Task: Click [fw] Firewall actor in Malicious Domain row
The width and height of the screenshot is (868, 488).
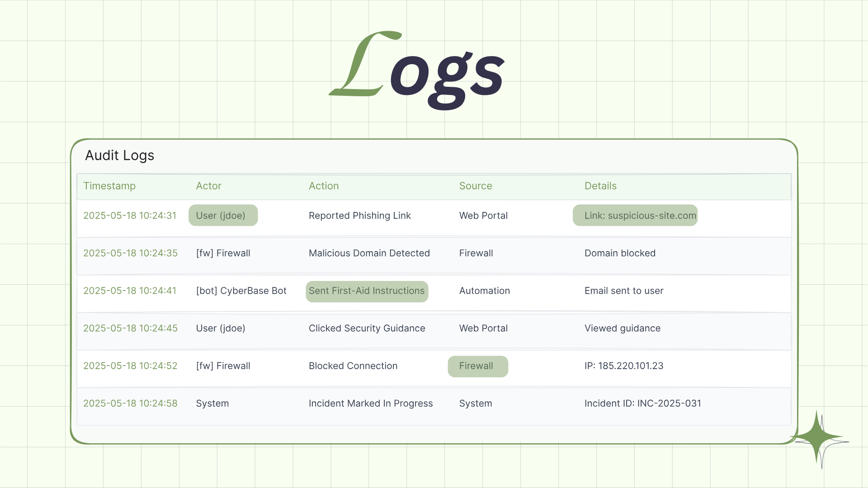Action: 223,253
